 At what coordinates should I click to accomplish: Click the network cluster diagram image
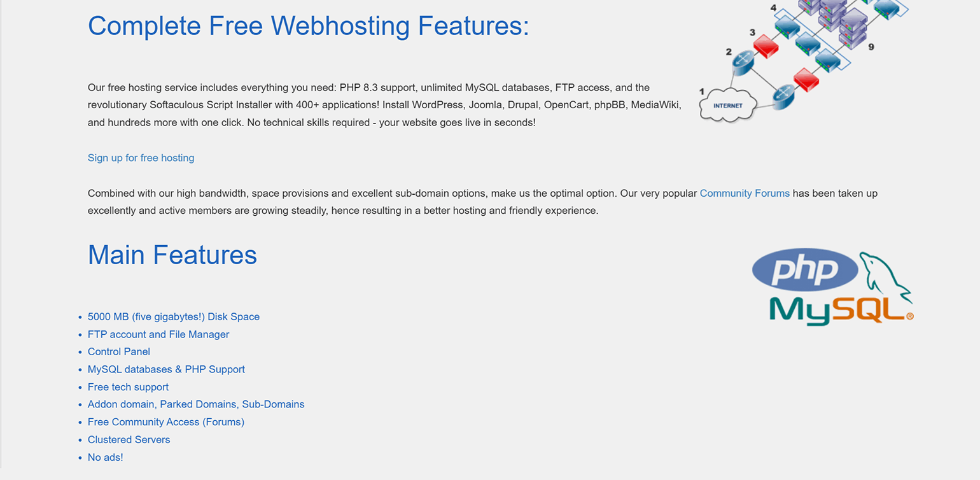click(804, 61)
